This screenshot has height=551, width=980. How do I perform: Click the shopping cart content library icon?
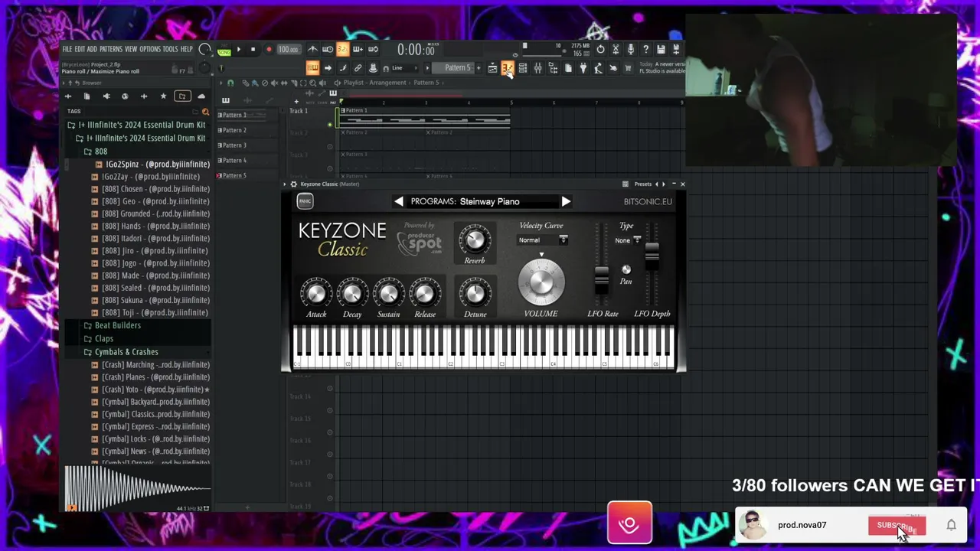628,68
